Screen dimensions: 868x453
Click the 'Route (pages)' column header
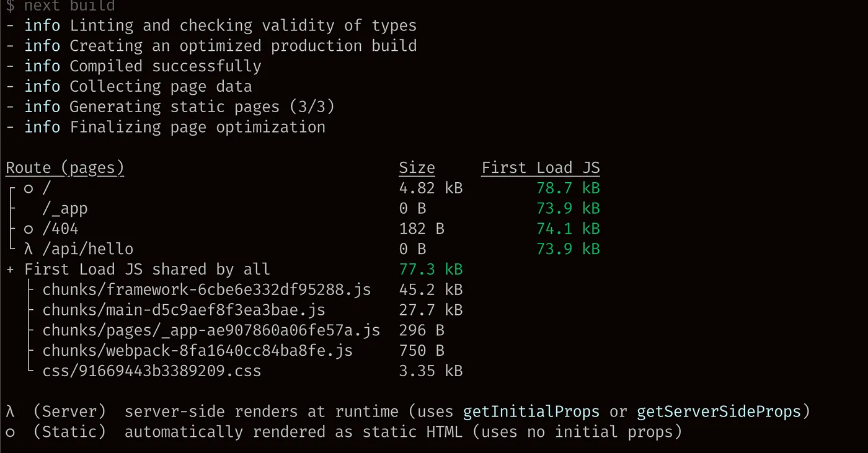pyautogui.click(x=65, y=168)
